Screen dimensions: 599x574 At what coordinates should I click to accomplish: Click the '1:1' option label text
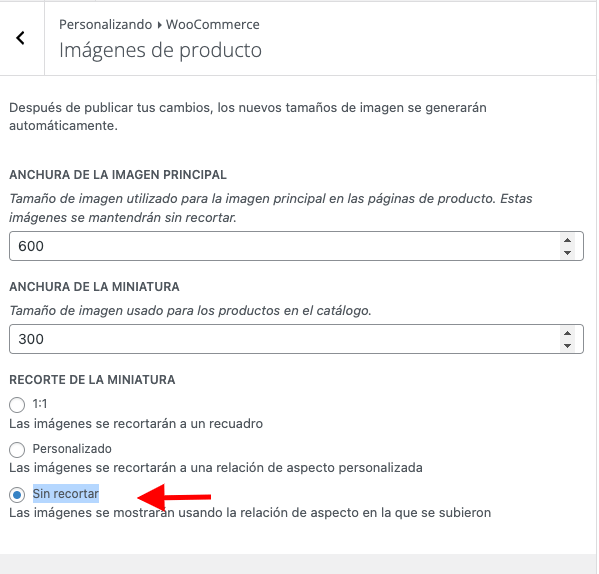[x=40, y=404]
